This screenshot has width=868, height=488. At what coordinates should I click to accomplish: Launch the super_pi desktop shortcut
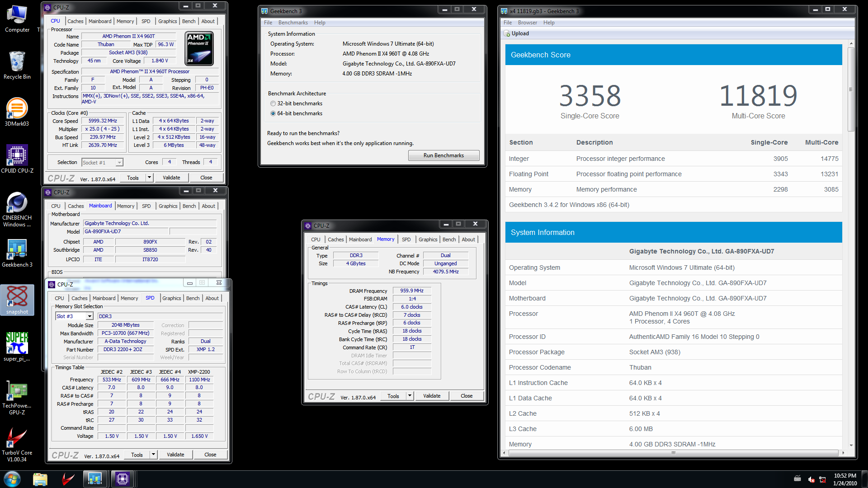tap(17, 347)
